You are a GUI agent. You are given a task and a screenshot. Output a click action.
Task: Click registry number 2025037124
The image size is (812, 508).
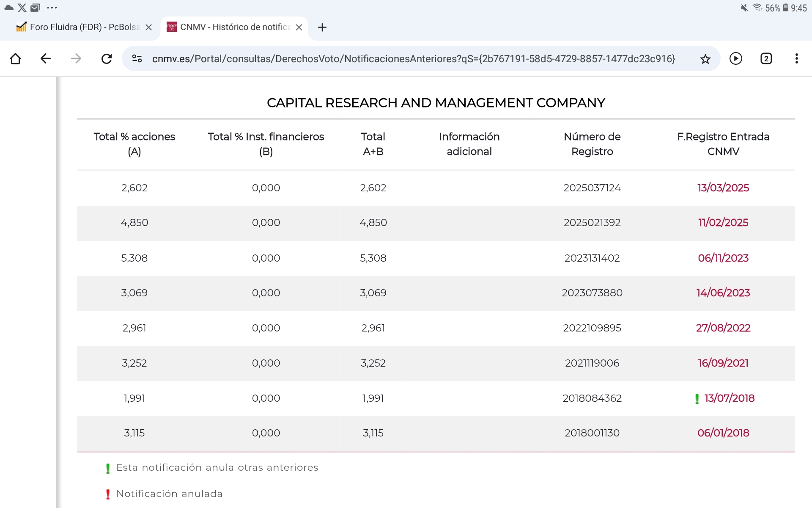click(x=592, y=188)
